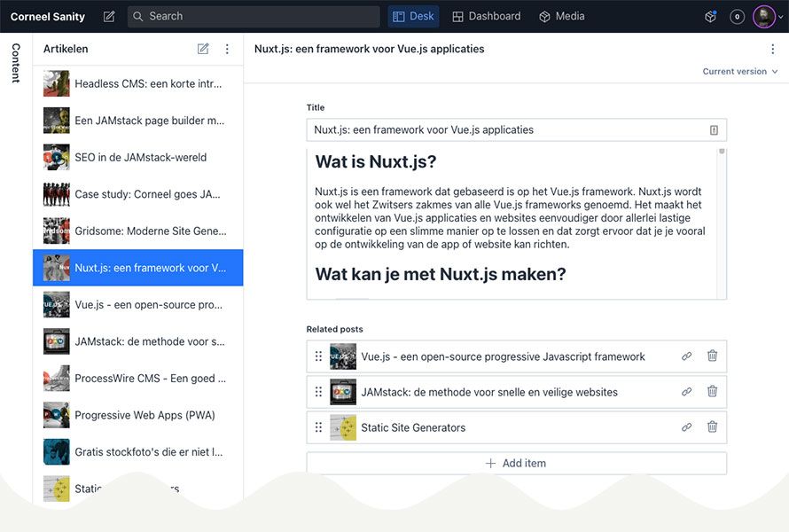Switch to the Desk tab

[413, 17]
